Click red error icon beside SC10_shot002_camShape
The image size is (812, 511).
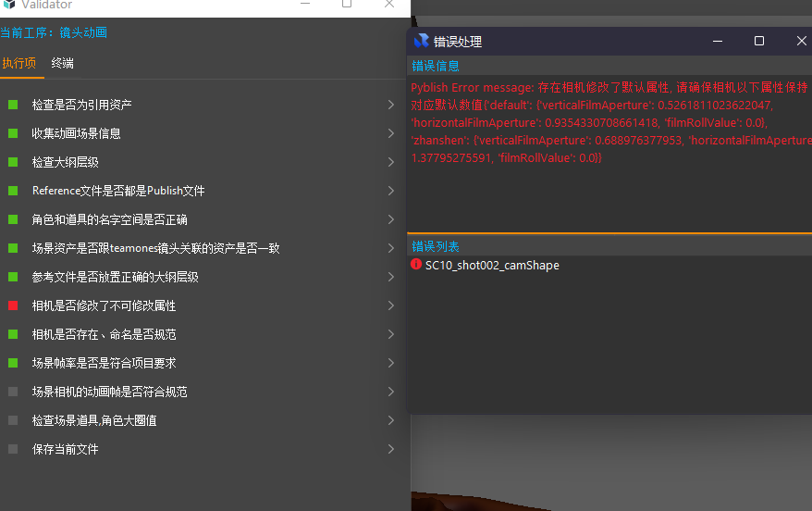pyautogui.click(x=416, y=265)
